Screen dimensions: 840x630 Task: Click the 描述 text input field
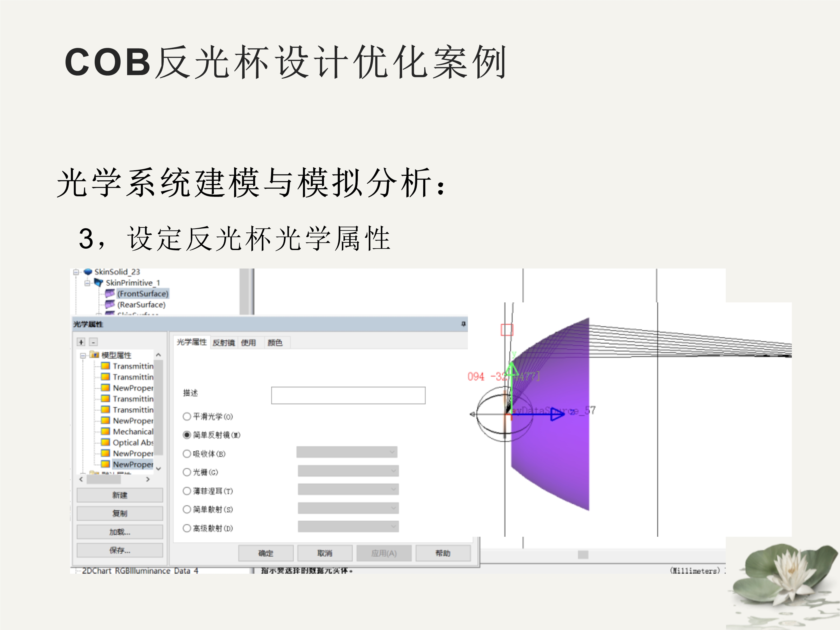[x=348, y=395]
